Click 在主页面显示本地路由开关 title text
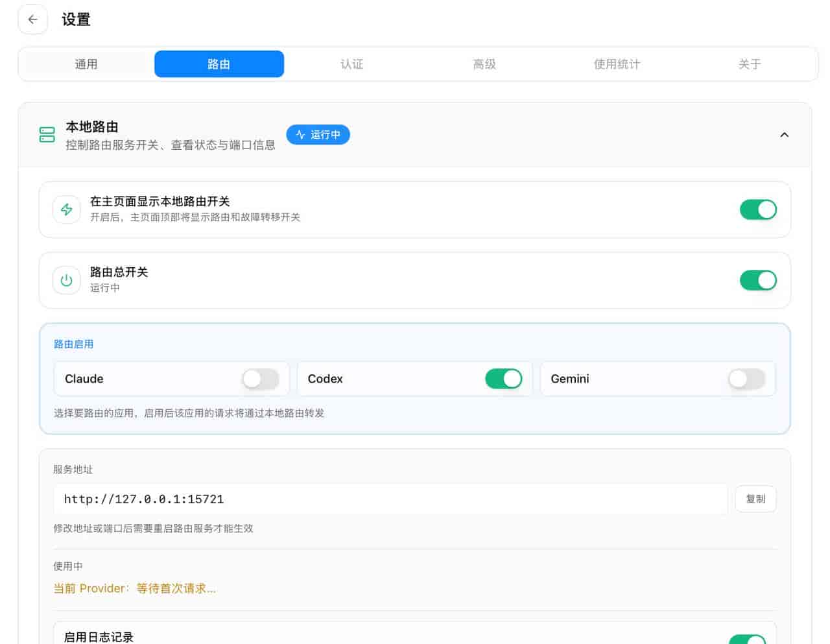 pyautogui.click(x=160, y=201)
